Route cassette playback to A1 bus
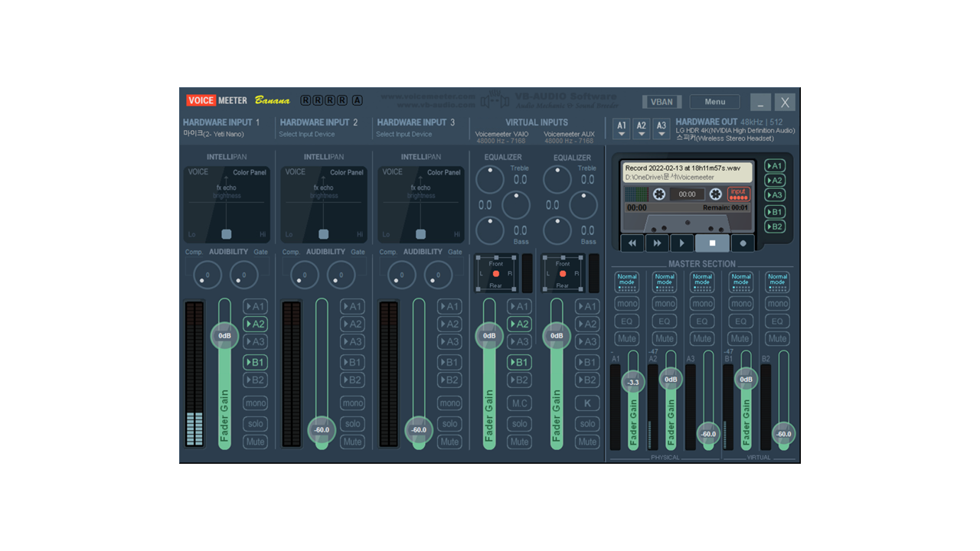 point(775,166)
